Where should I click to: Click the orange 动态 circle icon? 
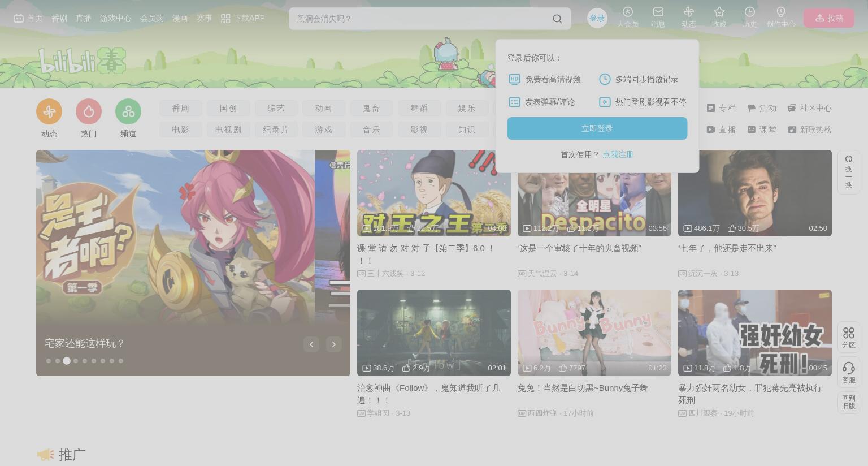(49, 111)
